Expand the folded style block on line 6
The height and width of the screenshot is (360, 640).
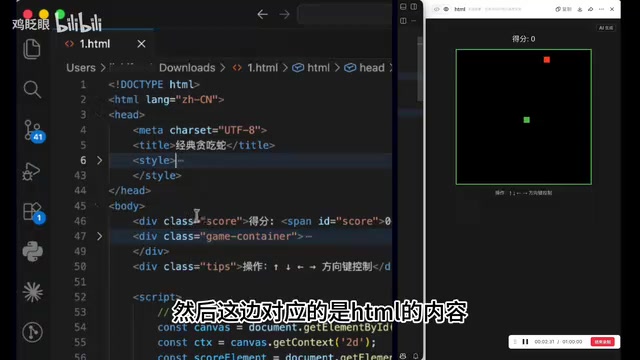100,160
